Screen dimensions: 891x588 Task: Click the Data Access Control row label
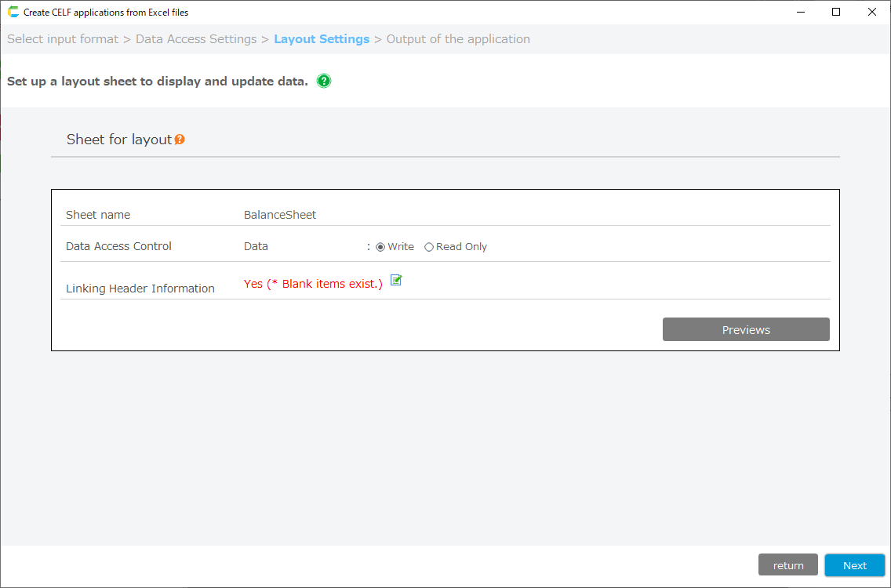[x=118, y=246]
